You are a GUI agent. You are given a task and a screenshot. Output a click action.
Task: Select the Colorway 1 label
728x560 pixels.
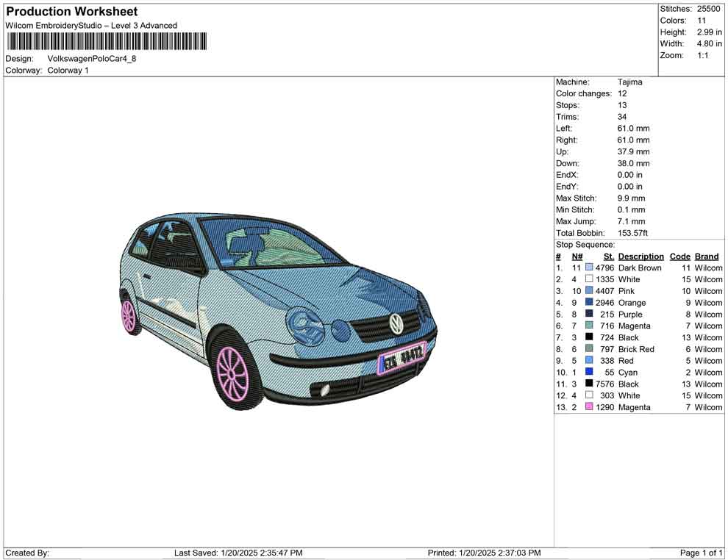pyautogui.click(x=67, y=71)
